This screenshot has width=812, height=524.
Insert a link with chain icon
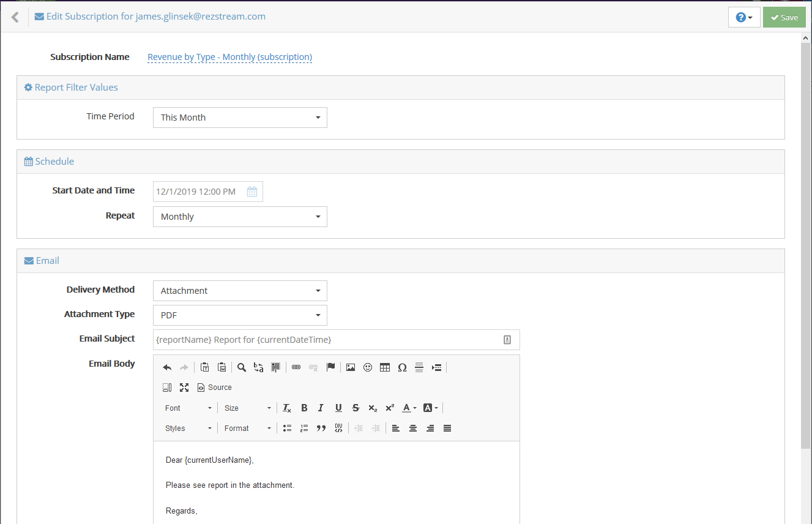click(296, 367)
